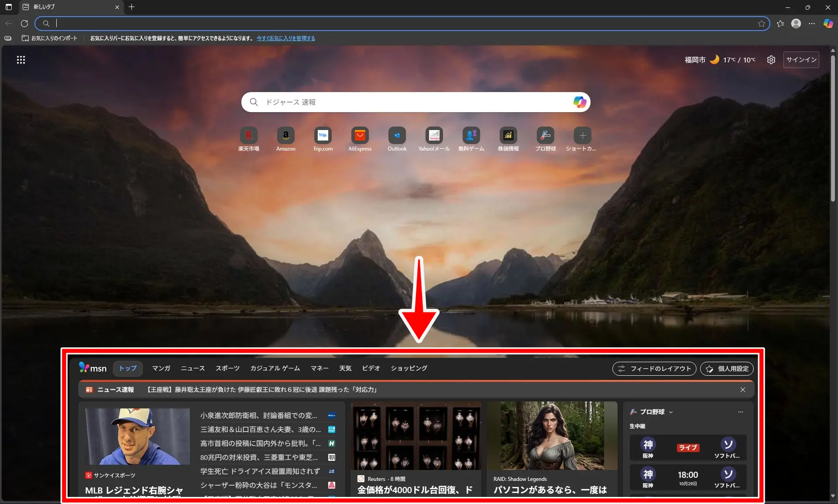The width and height of the screenshot is (838, 504).
Task: Open page settings gear icon
Action: 771,60
